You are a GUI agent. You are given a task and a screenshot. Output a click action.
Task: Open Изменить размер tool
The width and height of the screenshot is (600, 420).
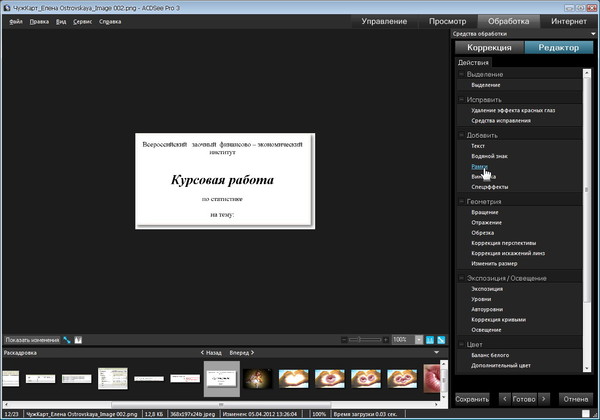(494, 264)
